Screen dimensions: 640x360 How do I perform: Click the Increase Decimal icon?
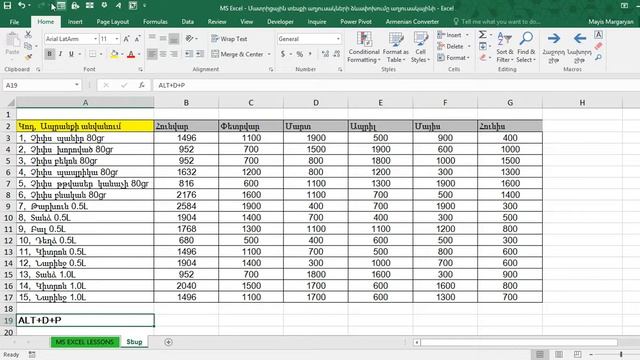[325, 54]
